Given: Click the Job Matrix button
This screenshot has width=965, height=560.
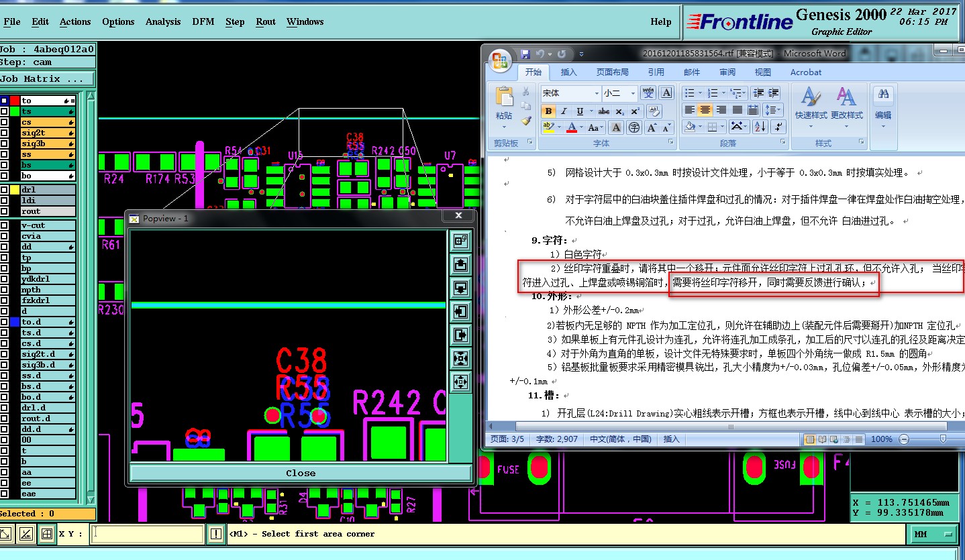Looking at the screenshot, I should 47,79.
